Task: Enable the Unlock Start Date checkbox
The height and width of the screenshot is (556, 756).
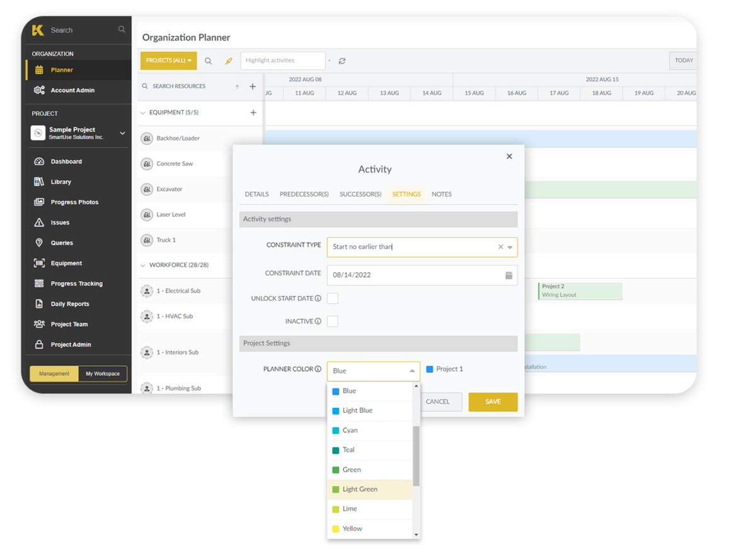Action: (332, 298)
